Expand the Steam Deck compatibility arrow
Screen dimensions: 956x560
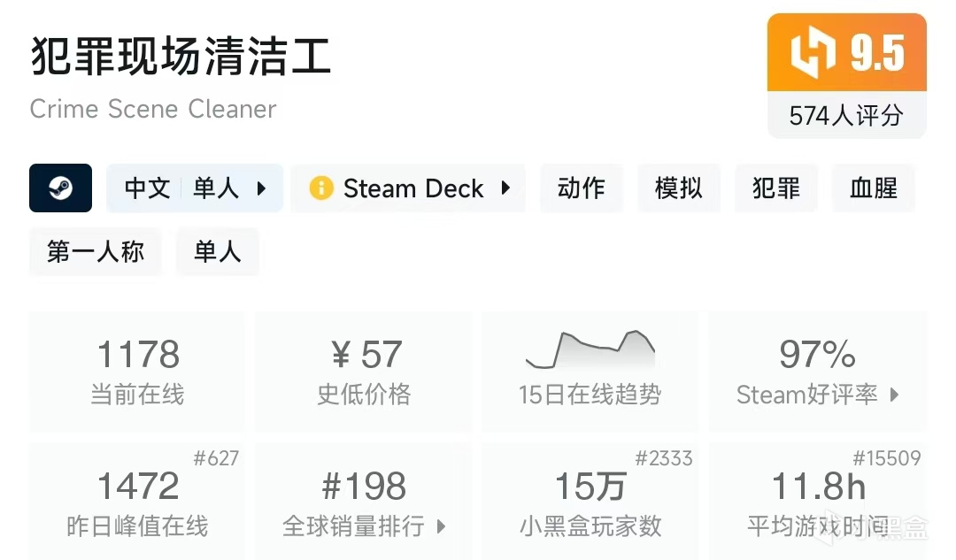[x=505, y=188]
